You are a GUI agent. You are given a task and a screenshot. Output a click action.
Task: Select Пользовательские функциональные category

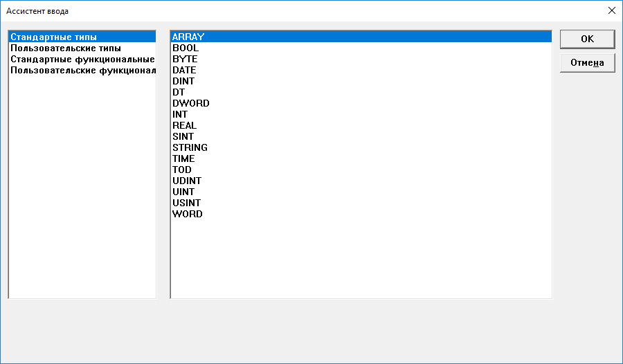click(82, 71)
